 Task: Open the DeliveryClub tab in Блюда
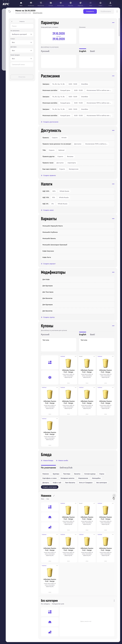(66, 467)
